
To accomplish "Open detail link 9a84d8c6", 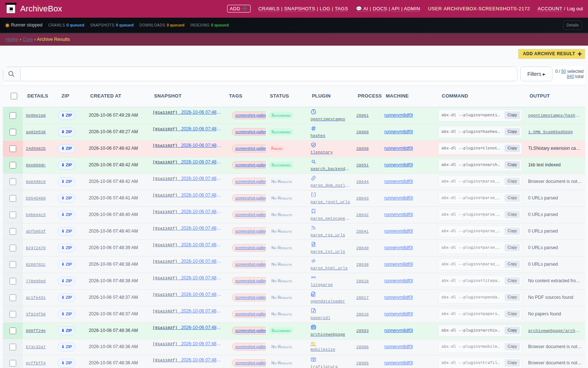I will click(x=36, y=182).
